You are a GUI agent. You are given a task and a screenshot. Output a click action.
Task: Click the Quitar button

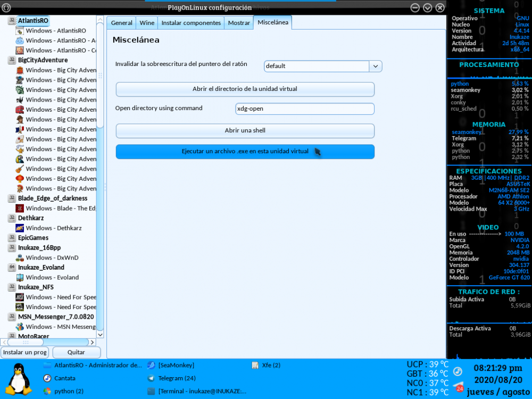(x=76, y=352)
